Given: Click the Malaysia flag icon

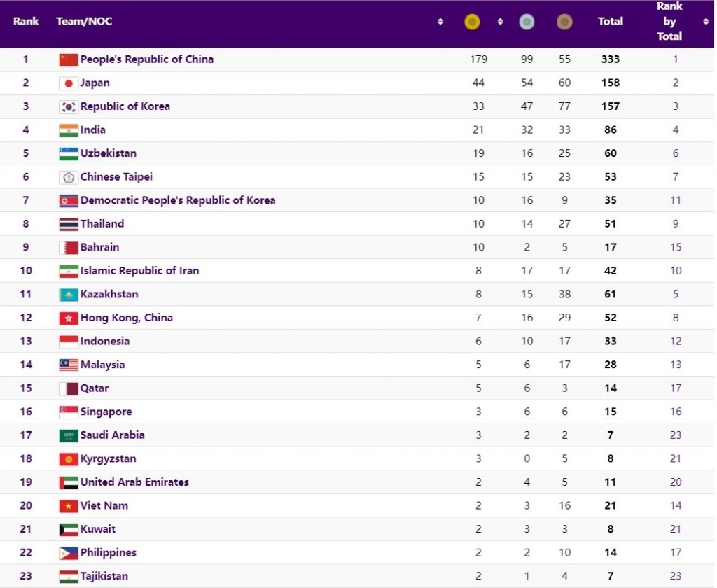Looking at the screenshot, I should (x=68, y=365).
